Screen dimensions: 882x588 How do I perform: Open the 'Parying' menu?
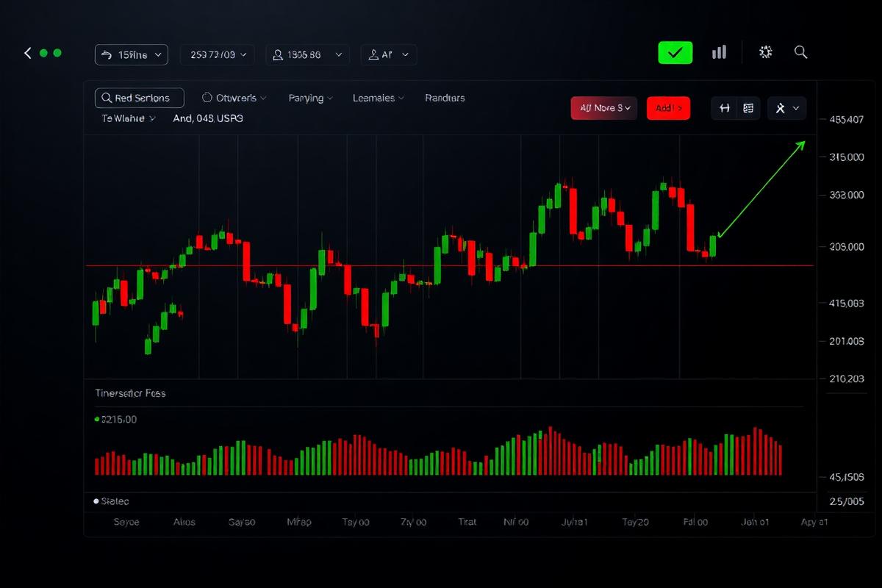click(311, 98)
